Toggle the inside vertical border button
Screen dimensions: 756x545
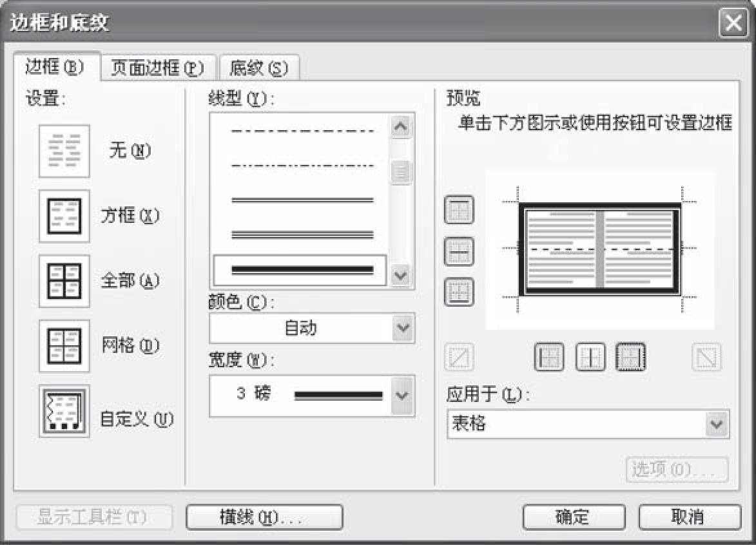(x=590, y=357)
